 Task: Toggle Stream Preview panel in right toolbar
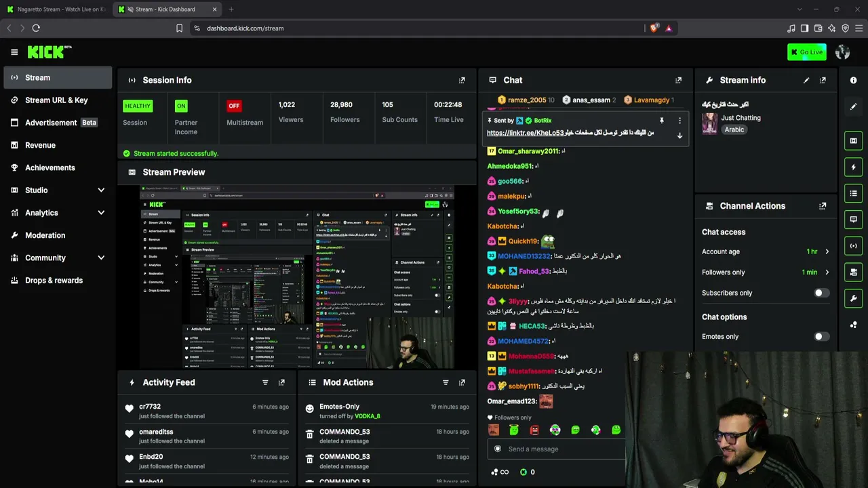tap(853, 141)
